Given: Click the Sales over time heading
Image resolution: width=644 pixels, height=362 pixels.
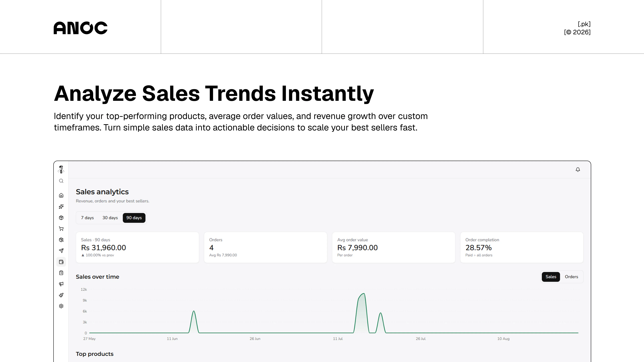Looking at the screenshot, I should pyautogui.click(x=97, y=277).
